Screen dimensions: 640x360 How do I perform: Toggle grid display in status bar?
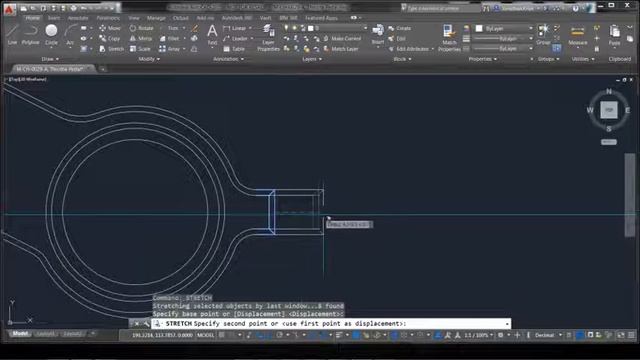tap(222, 335)
